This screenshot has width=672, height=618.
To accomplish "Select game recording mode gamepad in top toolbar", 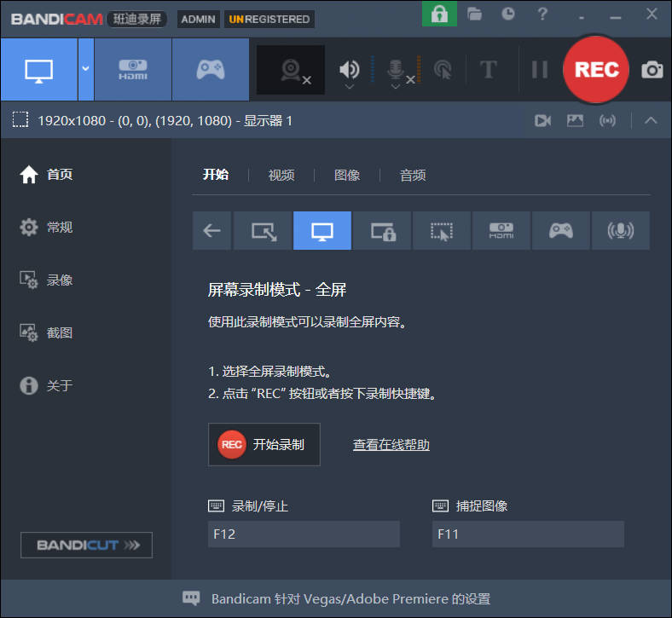I will 210,70.
